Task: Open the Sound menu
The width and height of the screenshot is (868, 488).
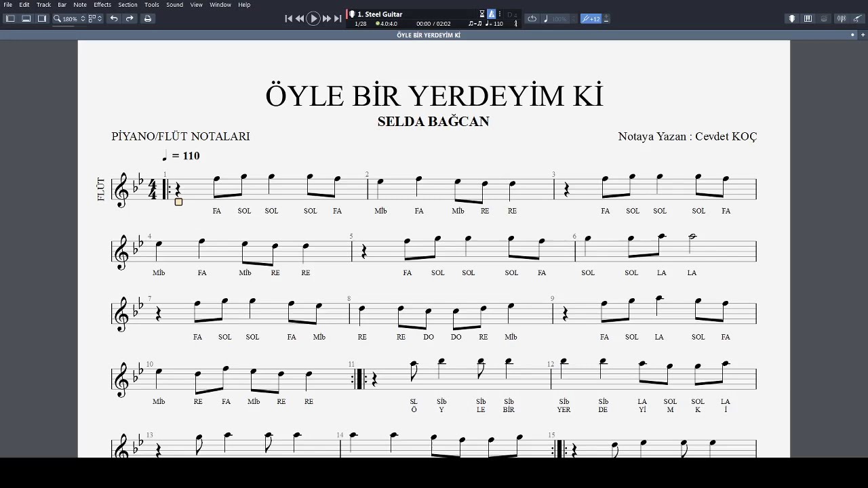Action: (174, 5)
